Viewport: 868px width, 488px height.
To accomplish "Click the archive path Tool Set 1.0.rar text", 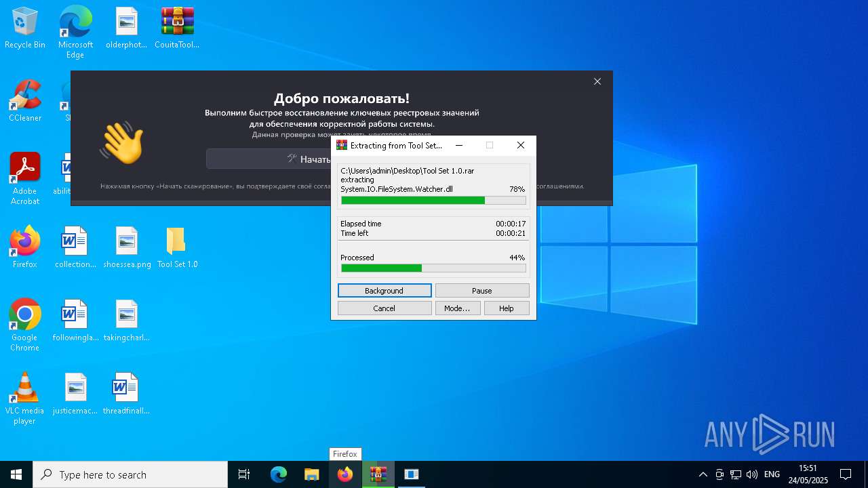I will 408,171.
